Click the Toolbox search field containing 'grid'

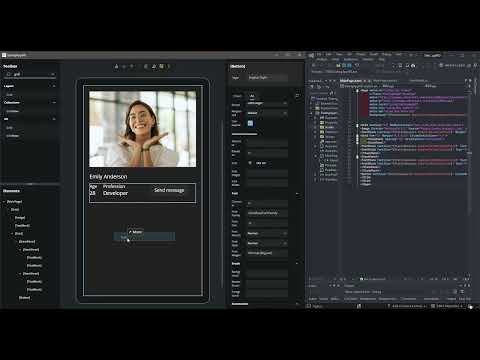tap(29, 74)
